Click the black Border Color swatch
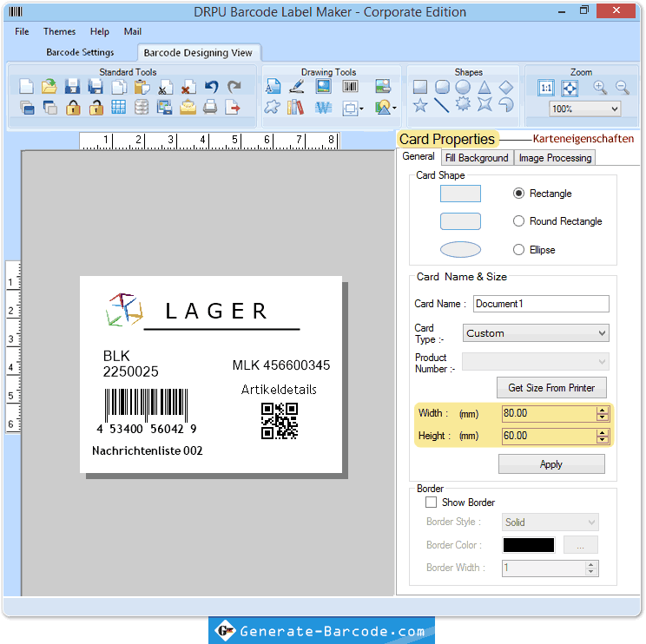The height and width of the screenshot is (644, 646). 529,545
